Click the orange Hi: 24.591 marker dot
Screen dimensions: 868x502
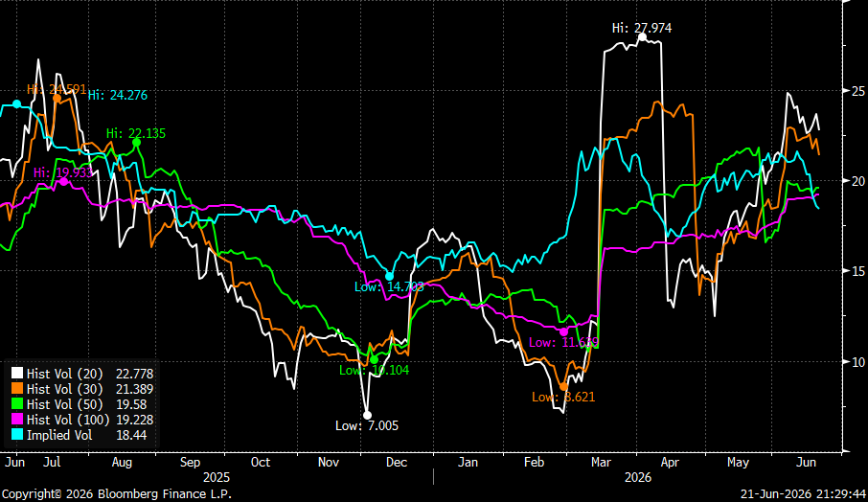[57, 98]
